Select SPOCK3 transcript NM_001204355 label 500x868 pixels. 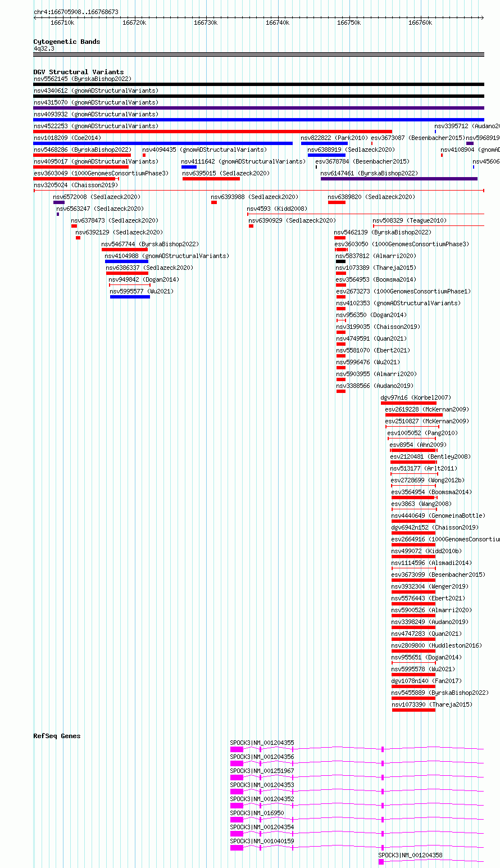pos(262,743)
